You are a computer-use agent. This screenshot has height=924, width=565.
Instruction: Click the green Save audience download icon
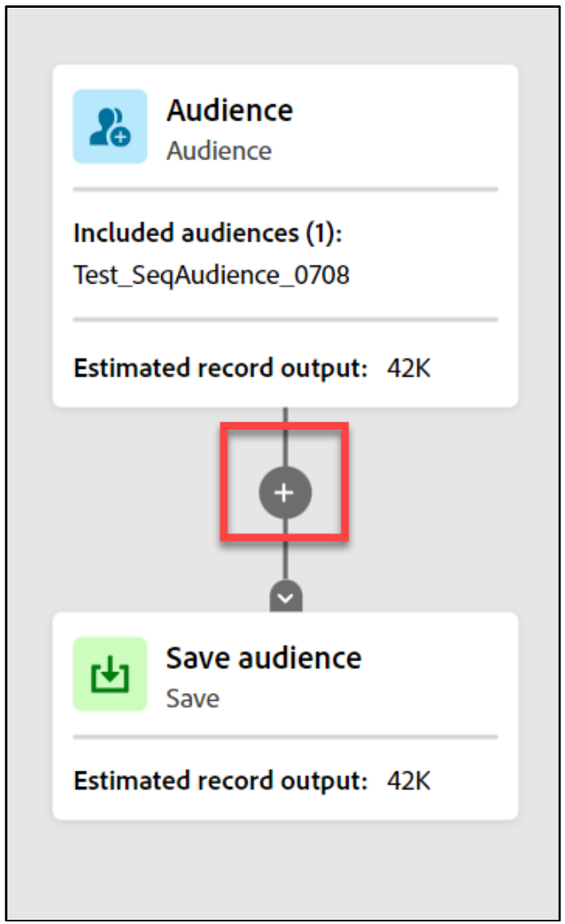point(110,673)
